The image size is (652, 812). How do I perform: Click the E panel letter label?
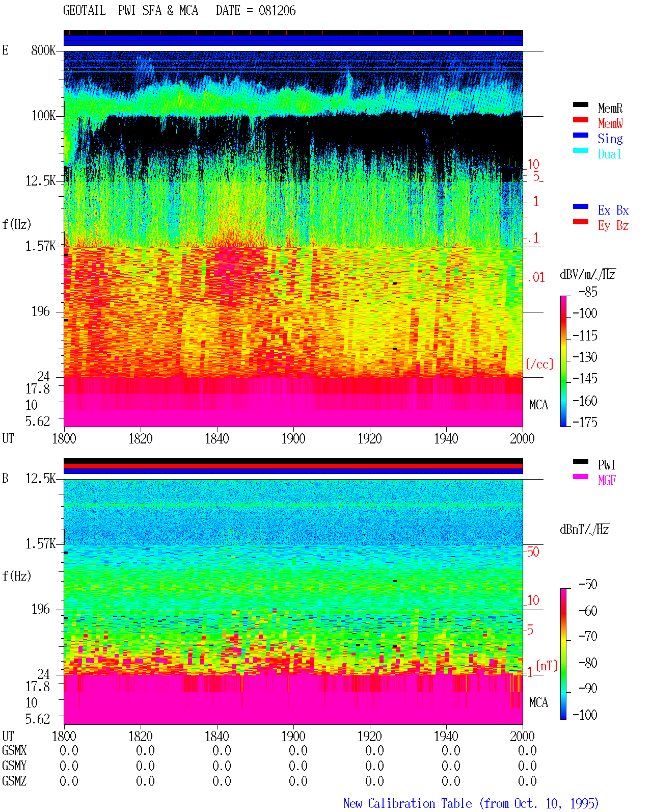pyautogui.click(x=6, y=50)
